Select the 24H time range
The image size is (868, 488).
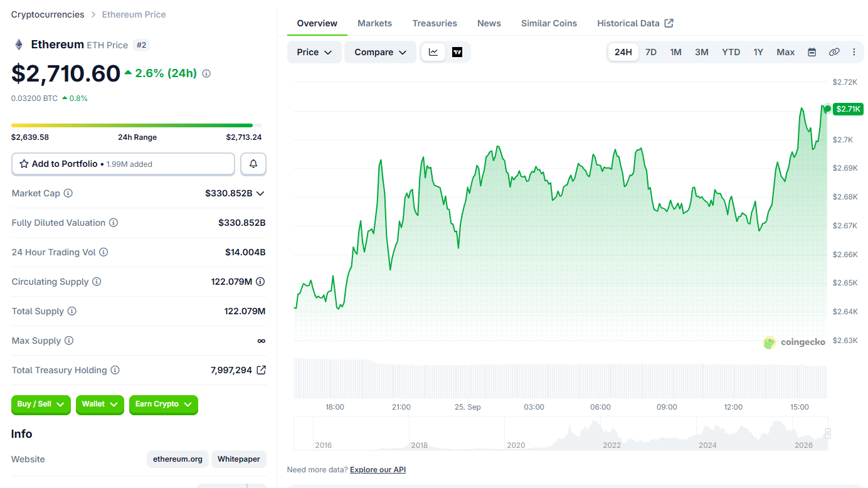[x=623, y=52]
